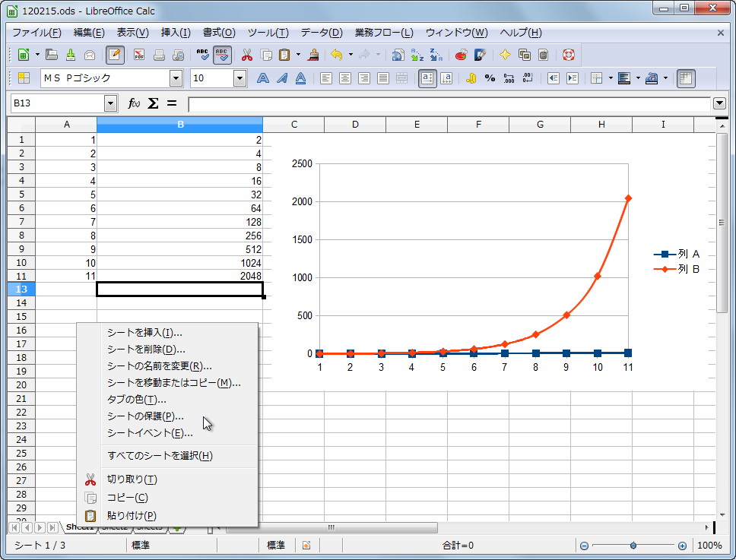This screenshot has width=736, height=560.
Task: Decrease cell indent
Action: tap(554, 78)
